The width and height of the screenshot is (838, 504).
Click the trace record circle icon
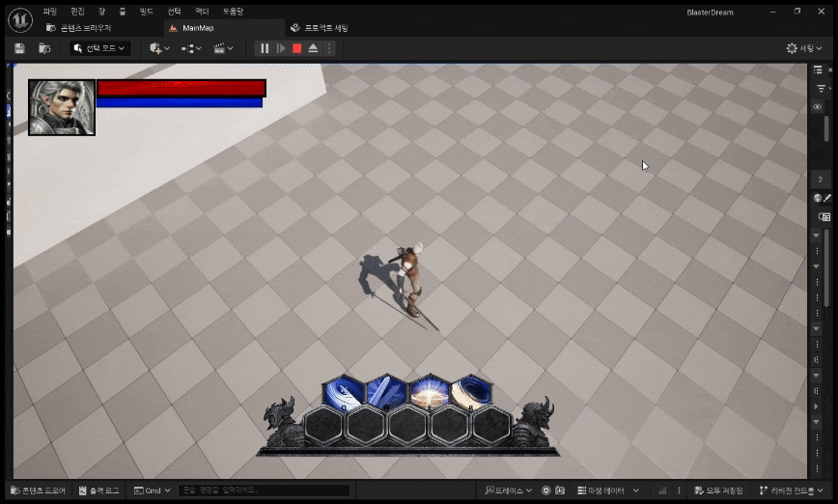[x=545, y=490]
